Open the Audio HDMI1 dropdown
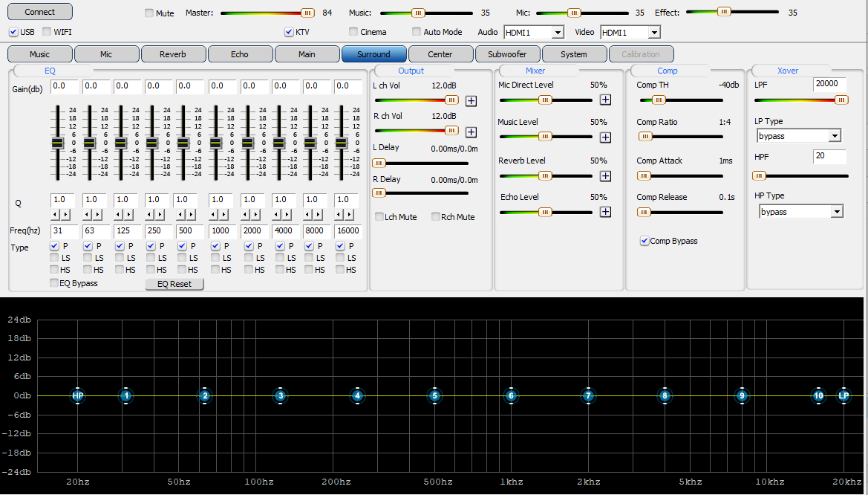The image size is (868, 495). [x=557, y=33]
